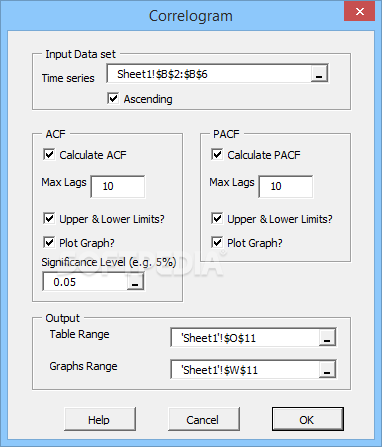
Task: Click the PACF Max Lags field
Action: click(x=286, y=186)
